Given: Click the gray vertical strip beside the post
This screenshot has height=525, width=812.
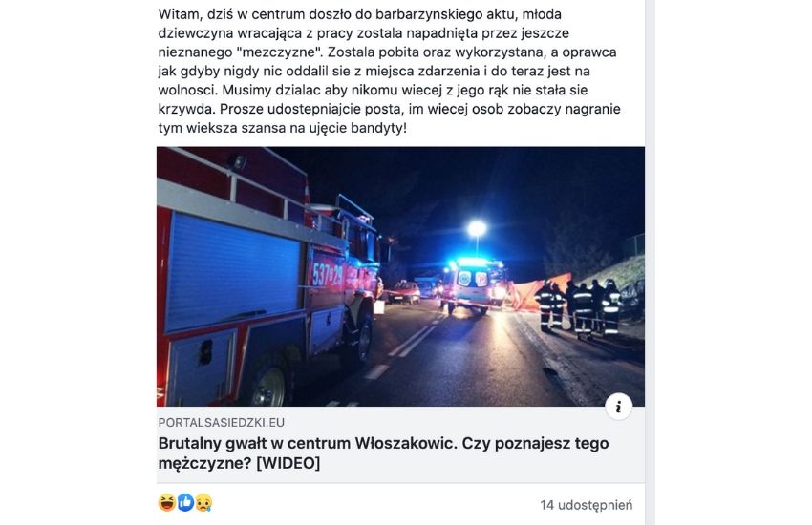Looking at the screenshot, I should point(650,262).
